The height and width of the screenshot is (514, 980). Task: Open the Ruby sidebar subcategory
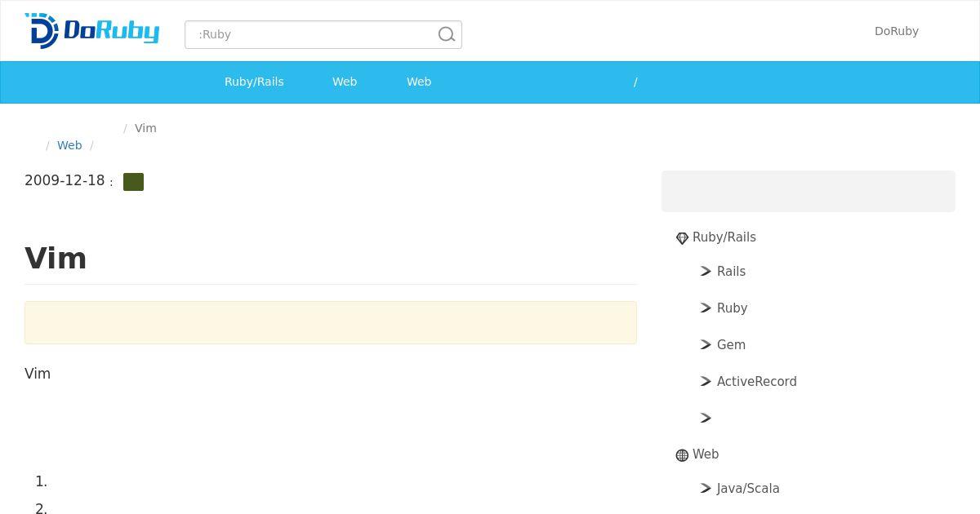click(x=732, y=308)
